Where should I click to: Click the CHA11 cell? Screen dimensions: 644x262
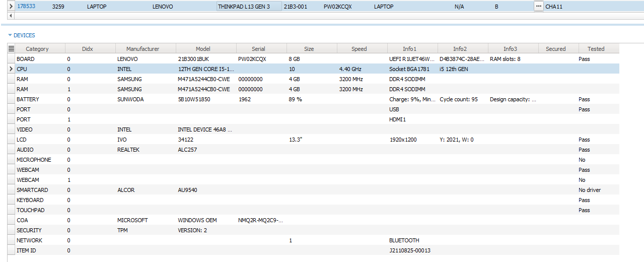coord(554,7)
